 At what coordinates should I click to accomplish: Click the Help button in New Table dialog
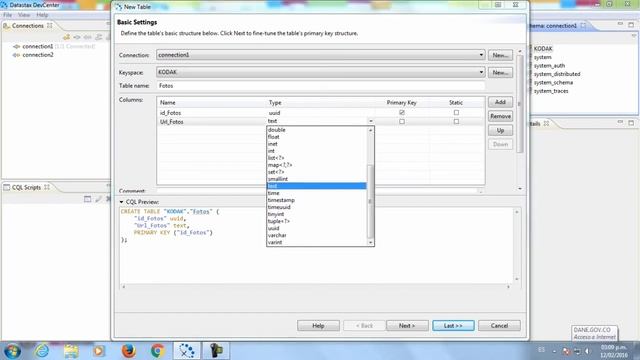pyautogui.click(x=318, y=326)
